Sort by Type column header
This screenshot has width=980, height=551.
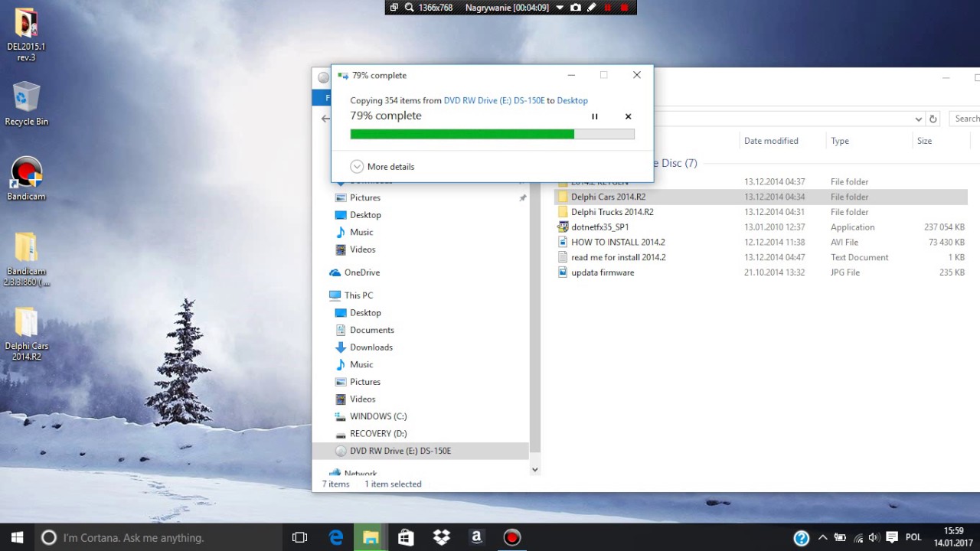coord(840,141)
